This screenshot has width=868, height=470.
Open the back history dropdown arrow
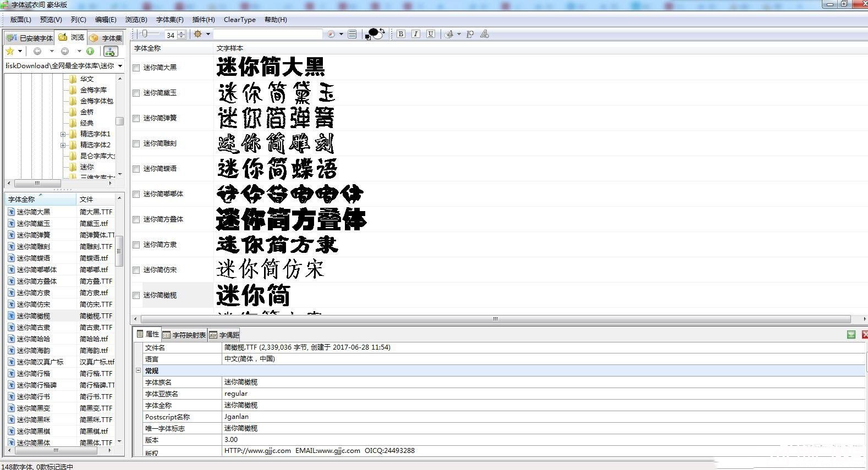(52, 51)
